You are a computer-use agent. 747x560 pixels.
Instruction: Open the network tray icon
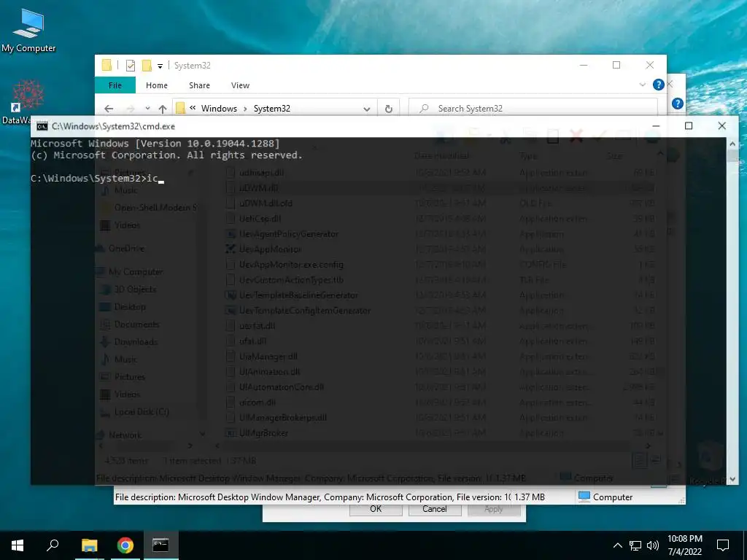click(635, 545)
